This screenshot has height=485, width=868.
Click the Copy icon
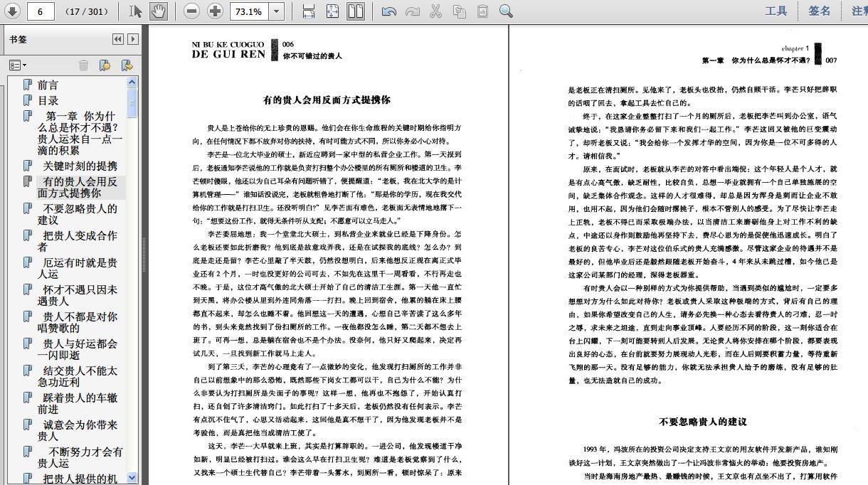(459, 11)
